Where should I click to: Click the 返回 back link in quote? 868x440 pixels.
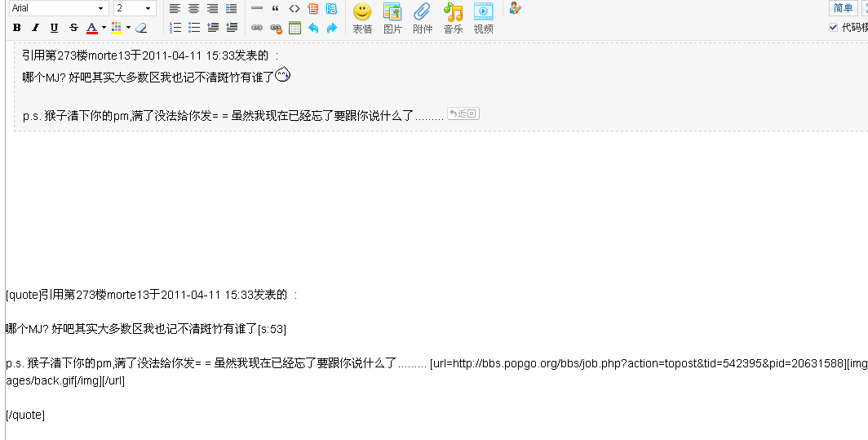(x=463, y=113)
